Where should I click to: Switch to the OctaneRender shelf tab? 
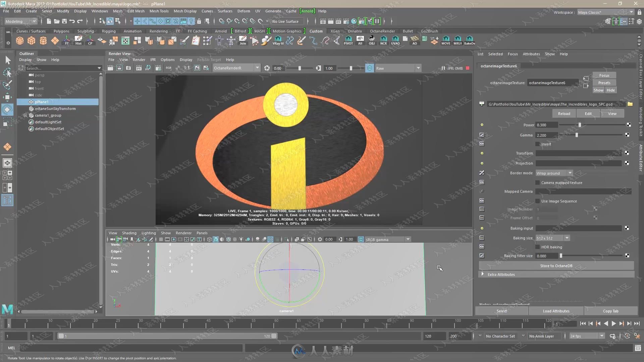tap(382, 31)
